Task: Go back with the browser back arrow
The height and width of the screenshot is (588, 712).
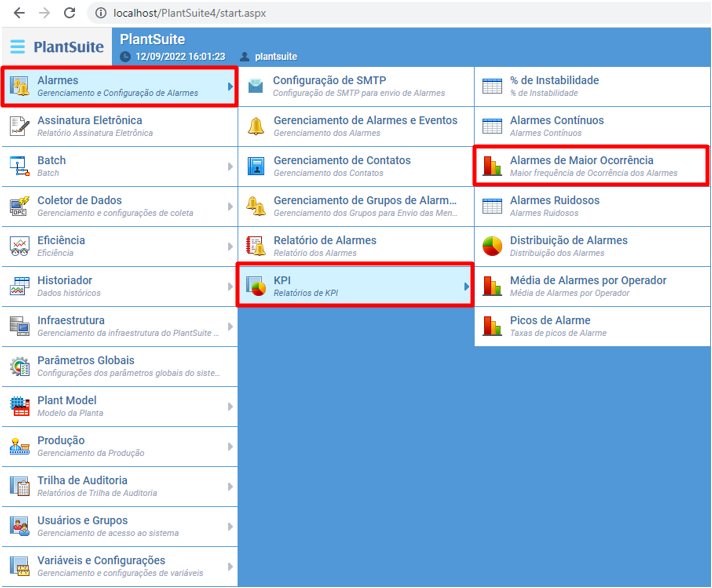Action: coord(19,13)
